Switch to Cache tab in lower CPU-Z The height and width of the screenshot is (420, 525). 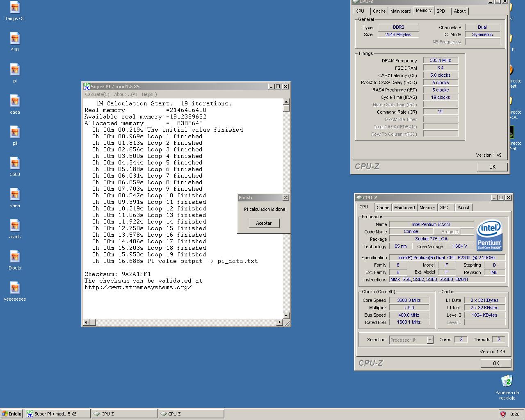click(x=383, y=208)
